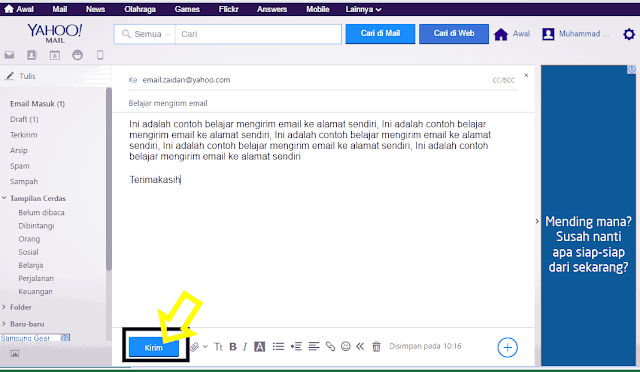Click the Cari di Mail button

(380, 33)
